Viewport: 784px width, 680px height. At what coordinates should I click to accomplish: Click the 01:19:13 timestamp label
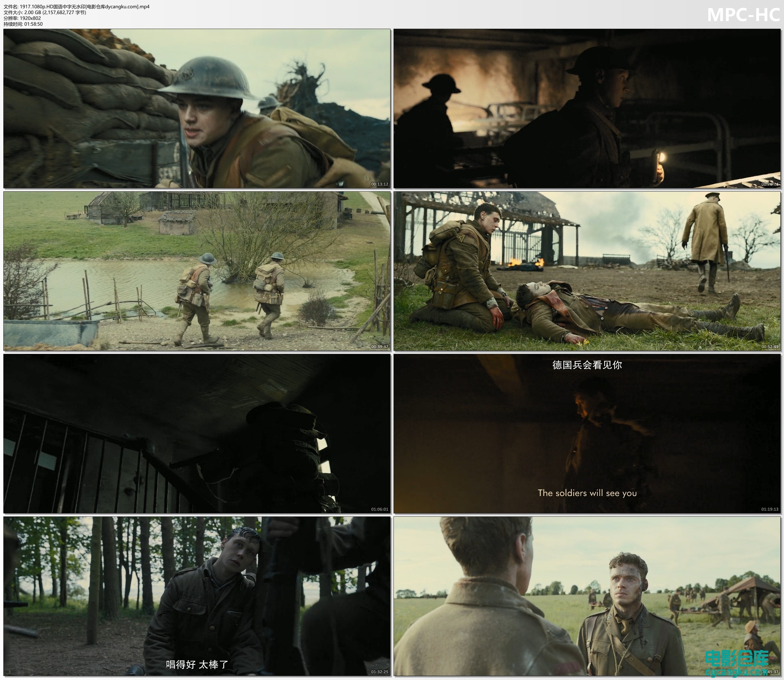769,509
